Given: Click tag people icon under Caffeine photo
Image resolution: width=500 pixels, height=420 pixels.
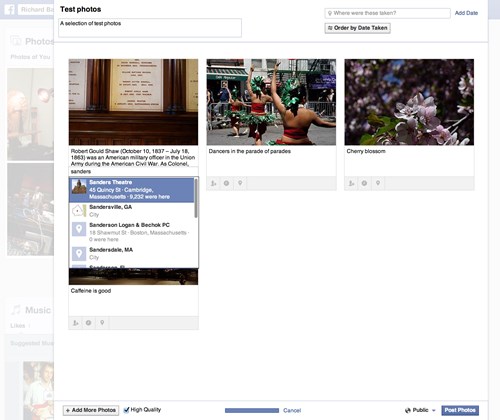Looking at the screenshot, I should [x=76, y=323].
